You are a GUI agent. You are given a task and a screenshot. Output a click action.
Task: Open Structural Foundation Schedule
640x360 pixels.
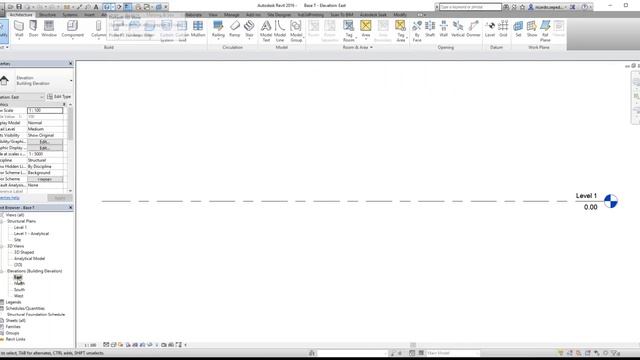pos(36,315)
